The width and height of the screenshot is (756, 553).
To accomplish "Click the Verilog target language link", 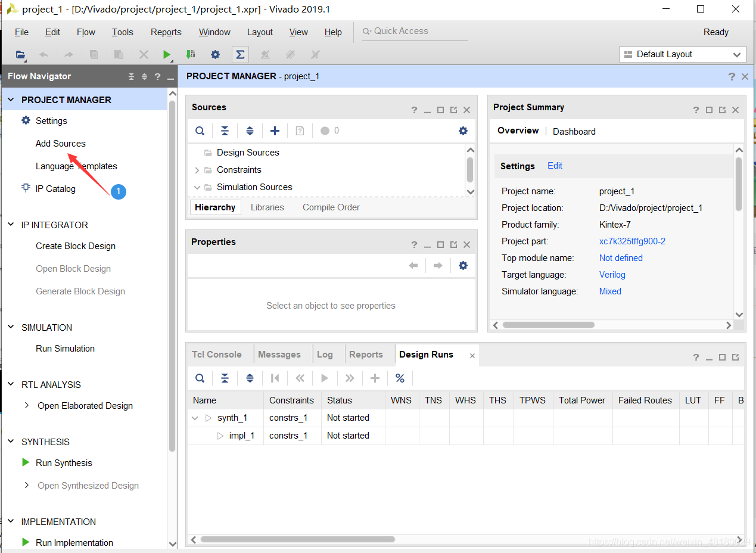I will [x=612, y=275].
